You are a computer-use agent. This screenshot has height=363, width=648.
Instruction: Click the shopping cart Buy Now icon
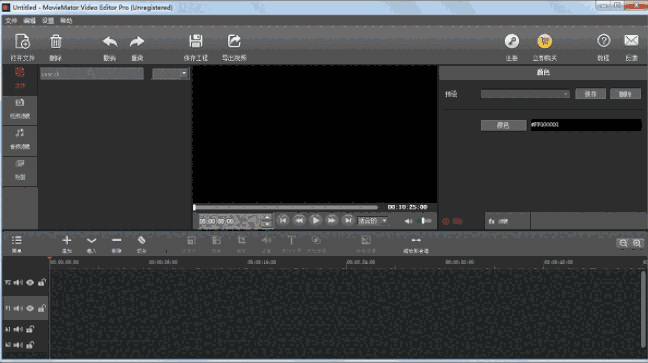[544, 41]
